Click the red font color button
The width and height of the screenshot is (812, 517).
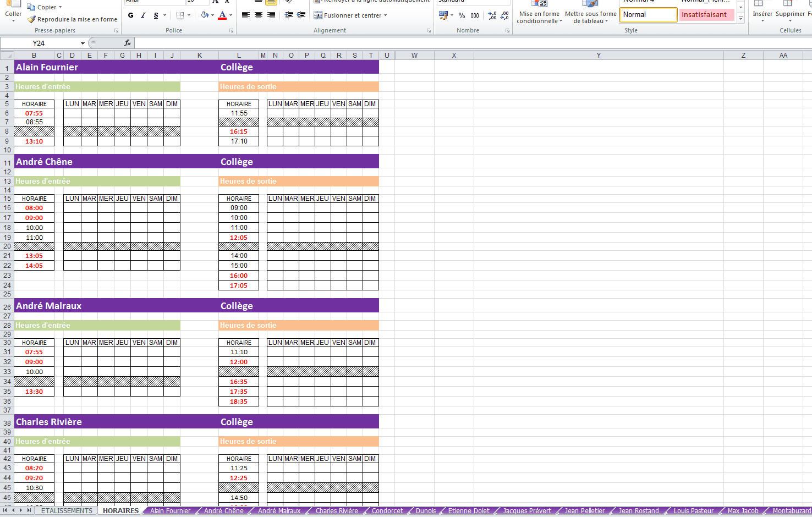[x=222, y=15]
